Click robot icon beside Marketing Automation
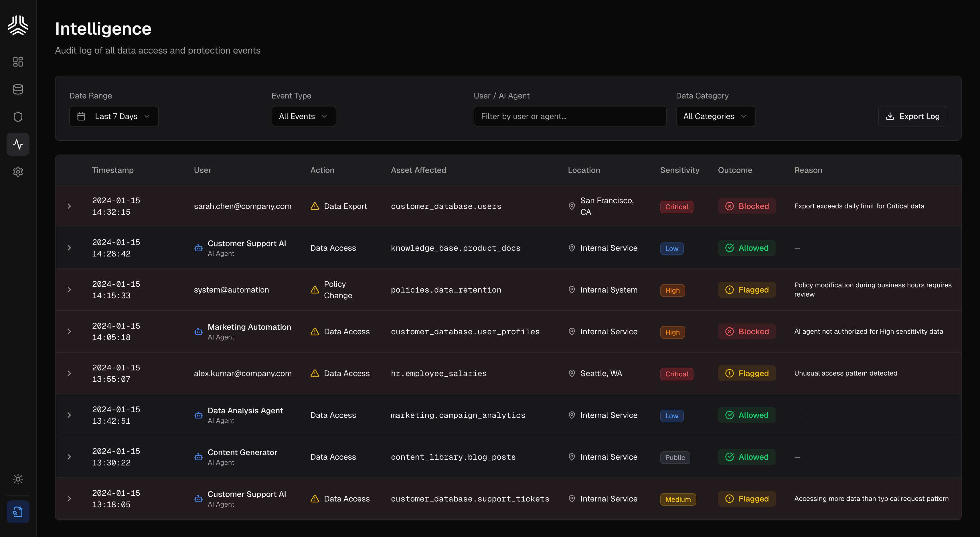Viewport: 980px width, 537px height. point(199,331)
